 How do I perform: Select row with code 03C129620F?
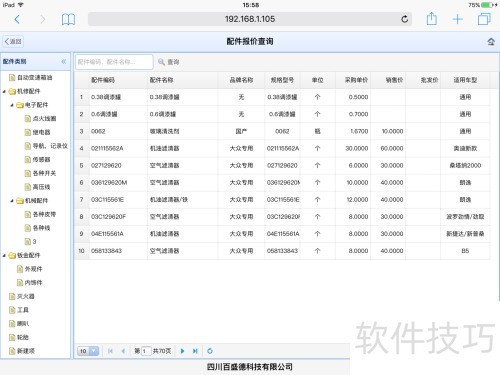tap(282, 217)
